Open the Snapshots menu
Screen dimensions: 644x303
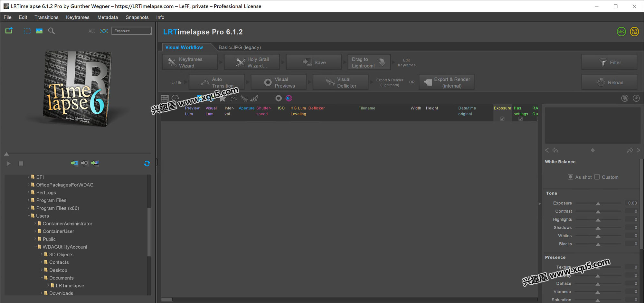tap(137, 17)
